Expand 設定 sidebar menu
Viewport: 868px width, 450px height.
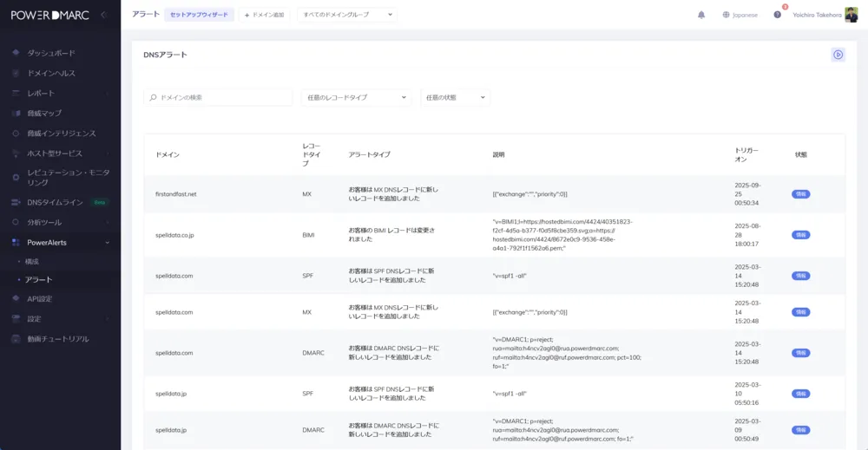coord(34,319)
